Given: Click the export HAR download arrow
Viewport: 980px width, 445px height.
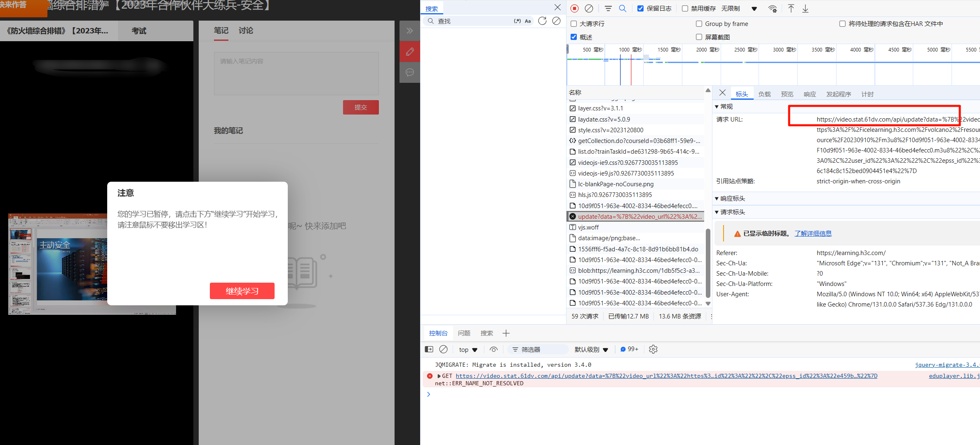Looking at the screenshot, I should (x=805, y=8).
